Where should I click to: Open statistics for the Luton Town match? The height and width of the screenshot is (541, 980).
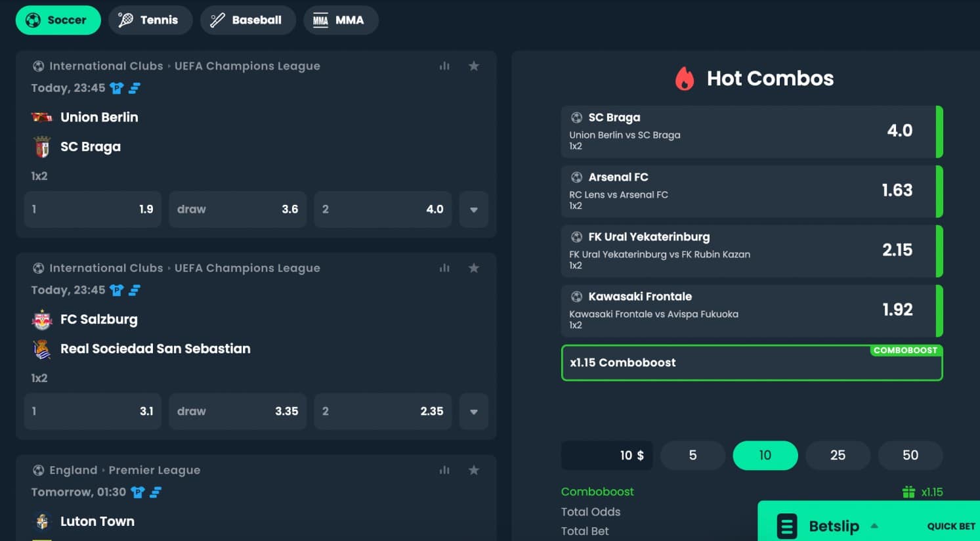[444, 470]
